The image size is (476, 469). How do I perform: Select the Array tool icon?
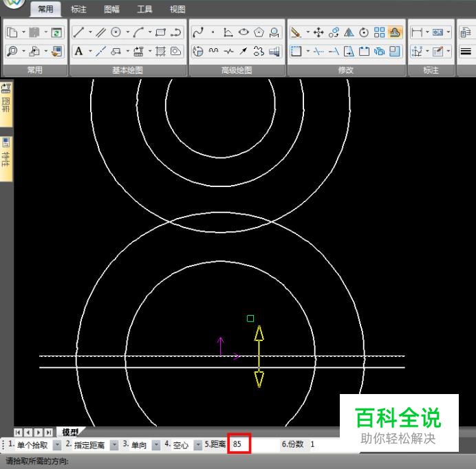pyautogui.click(x=379, y=32)
